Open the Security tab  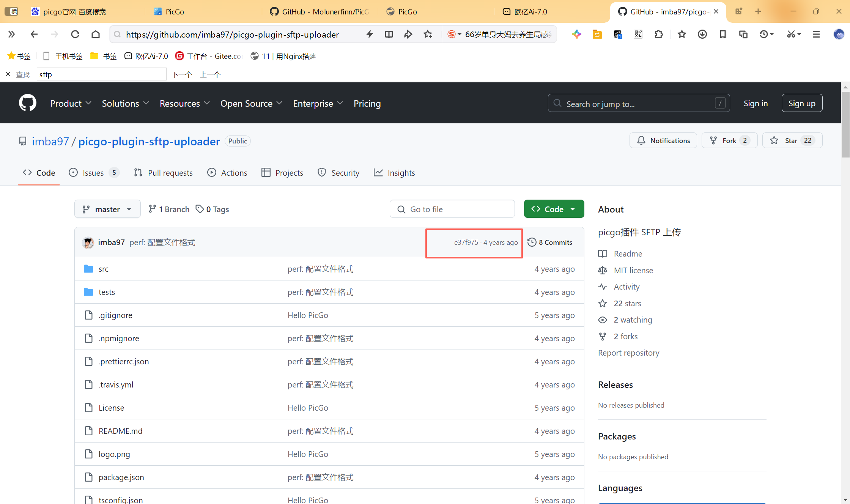coord(338,173)
